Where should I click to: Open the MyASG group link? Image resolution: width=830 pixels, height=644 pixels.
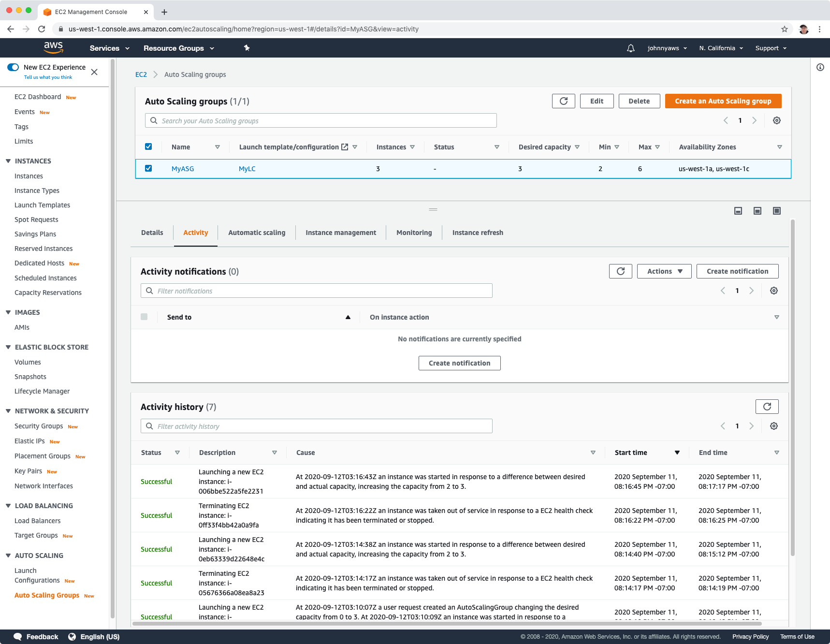tap(183, 169)
